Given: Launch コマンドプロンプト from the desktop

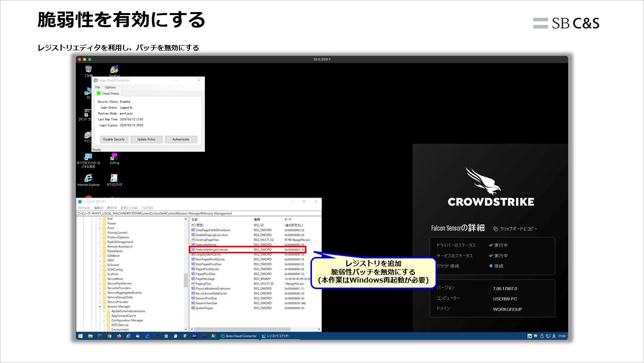Looking at the screenshot, I should (87, 115).
